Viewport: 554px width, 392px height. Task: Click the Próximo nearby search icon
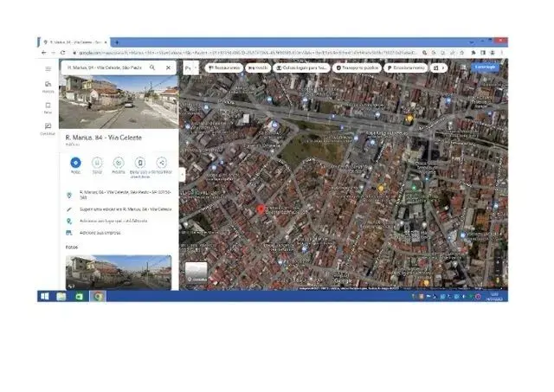pos(119,163)
